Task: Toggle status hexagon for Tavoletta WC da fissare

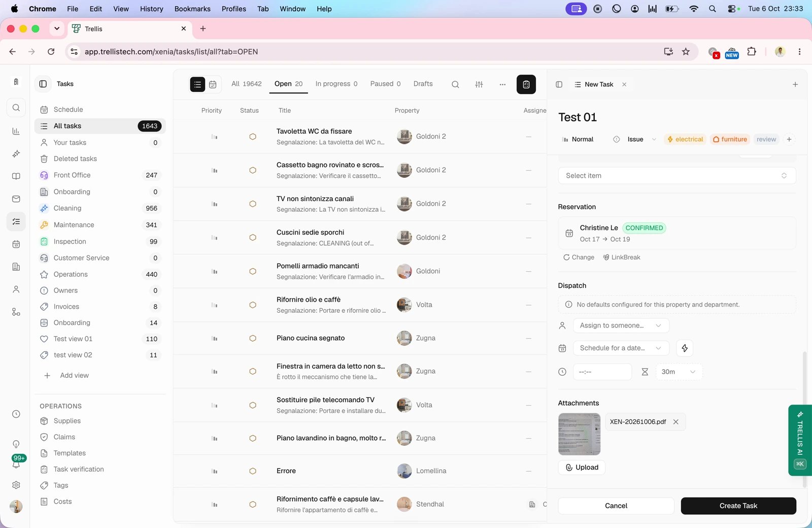Action: 253,137
